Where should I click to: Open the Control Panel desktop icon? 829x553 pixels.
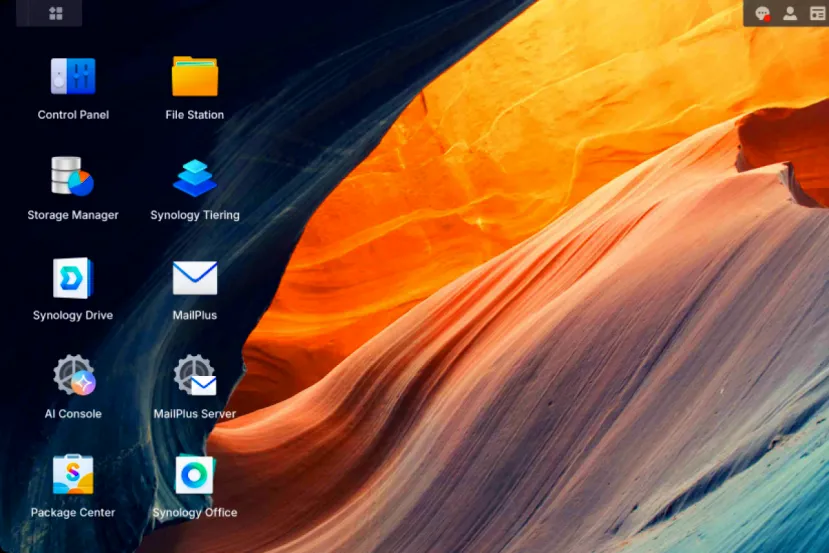pos(73,77)
